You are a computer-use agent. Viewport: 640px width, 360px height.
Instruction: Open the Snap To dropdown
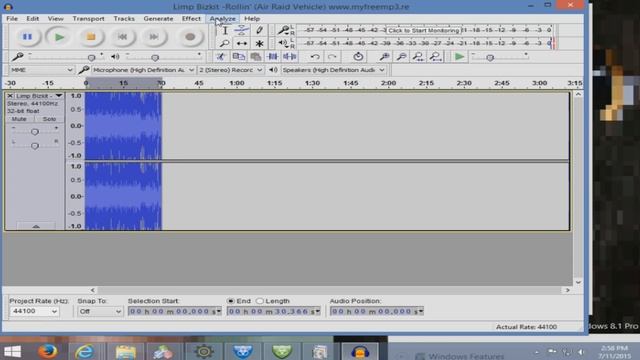pos(100,311)
